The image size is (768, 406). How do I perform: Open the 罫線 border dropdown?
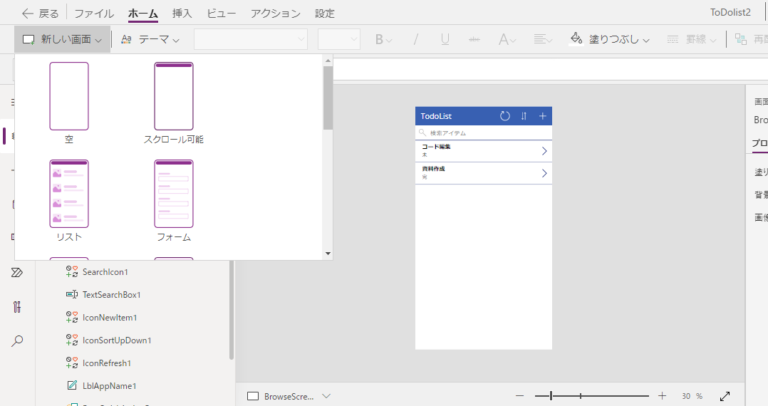click(692, 40)
